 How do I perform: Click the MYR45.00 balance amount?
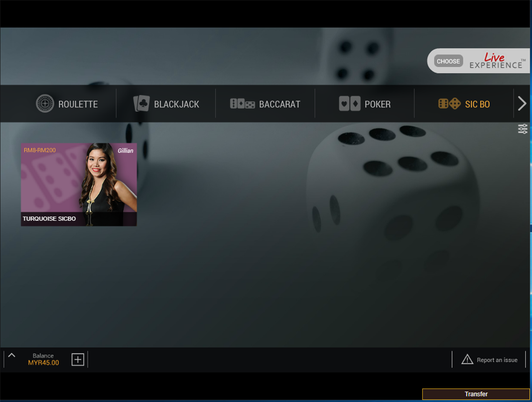[x=43, y=363]
